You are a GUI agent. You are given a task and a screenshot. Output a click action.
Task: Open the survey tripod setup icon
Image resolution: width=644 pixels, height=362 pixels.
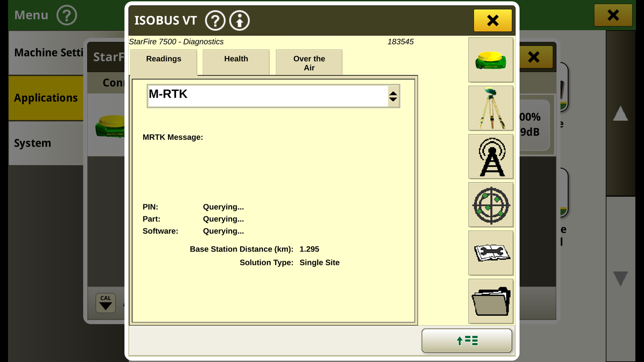tap(491, 108)
